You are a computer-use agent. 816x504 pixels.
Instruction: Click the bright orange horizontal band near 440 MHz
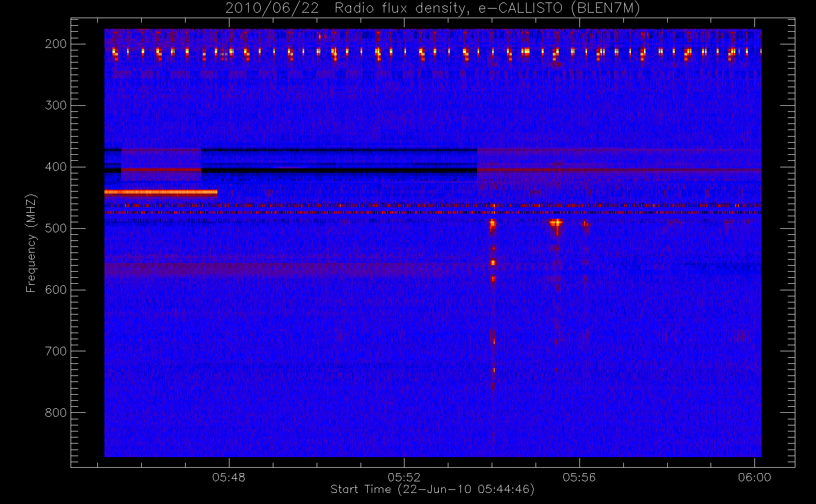click(161, 192)
